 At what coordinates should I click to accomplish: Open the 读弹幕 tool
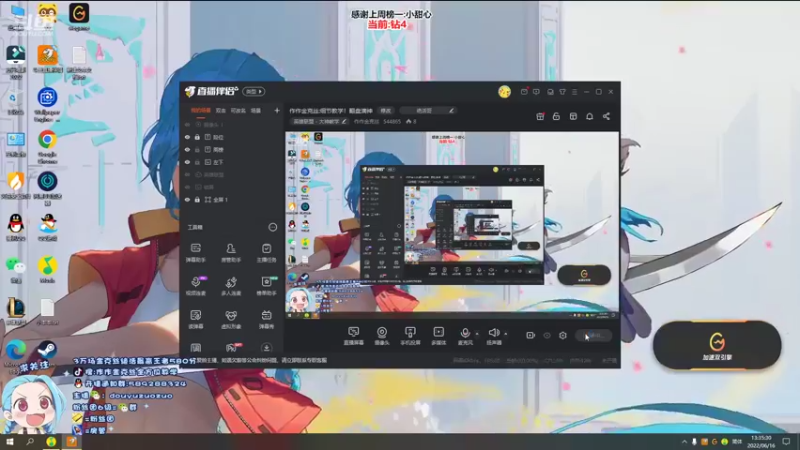click(196, 319)
